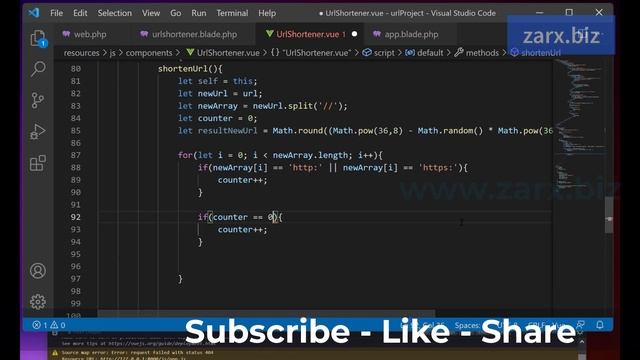The width and height of the screenshot is (640, 360).
Task: Click 'Math.random()' on line 85
Action: (x=450, y=131)
